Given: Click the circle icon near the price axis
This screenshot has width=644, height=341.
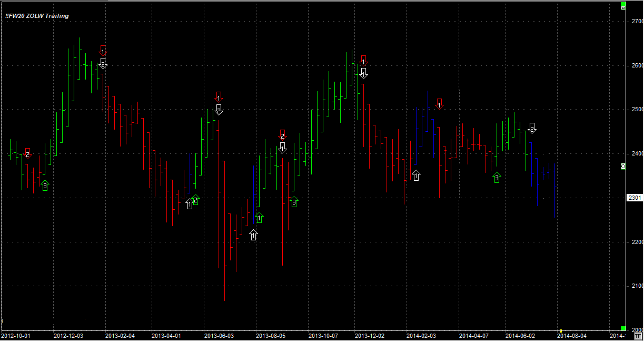Looking at the screenshot, I should click(623, 166).
